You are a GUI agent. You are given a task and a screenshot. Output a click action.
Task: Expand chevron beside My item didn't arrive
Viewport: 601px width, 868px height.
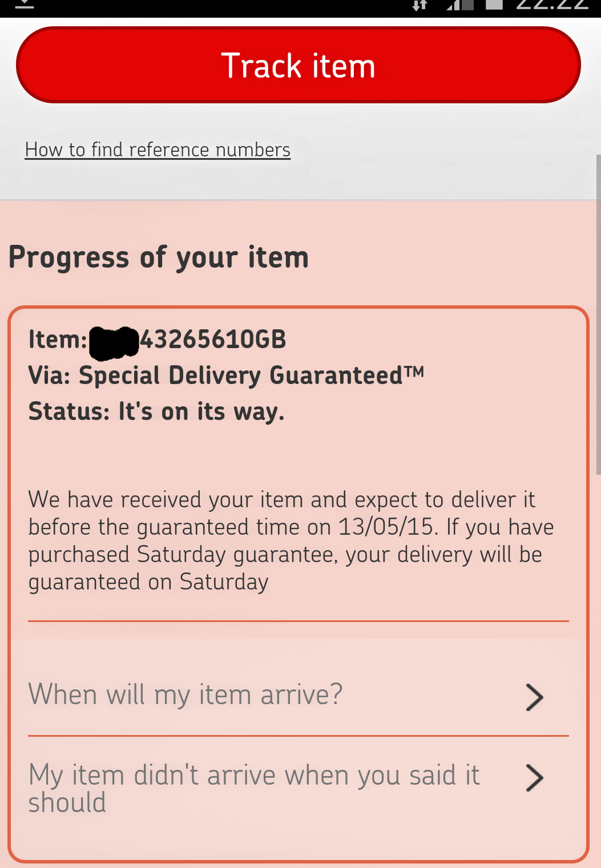tap(534, 777)
